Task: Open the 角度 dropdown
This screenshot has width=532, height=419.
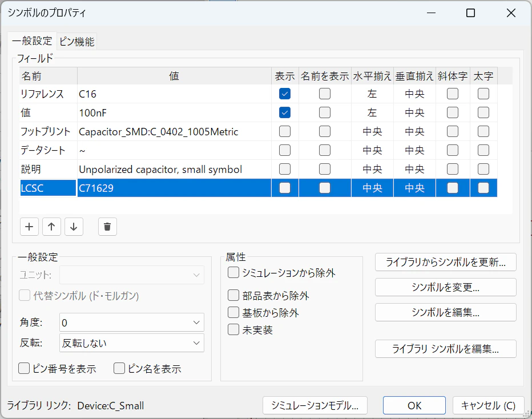Action: pyautogui.click(x=132, y=323)
